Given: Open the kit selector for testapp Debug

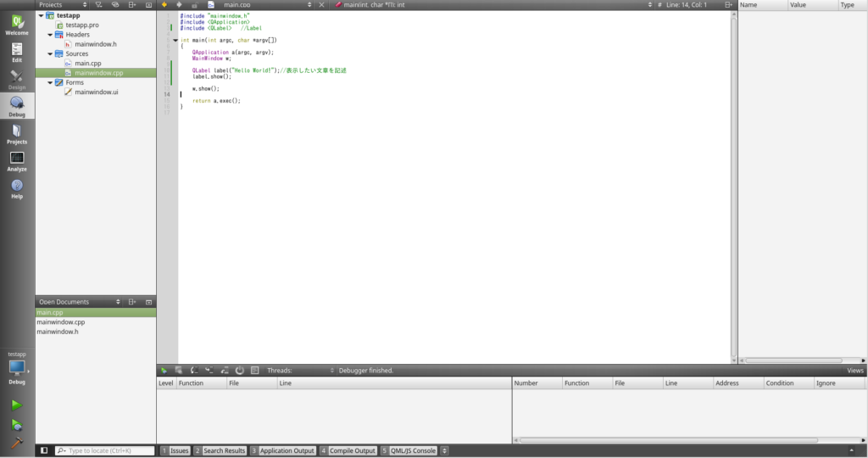Looking at the screenshot, I should [17, 368].
